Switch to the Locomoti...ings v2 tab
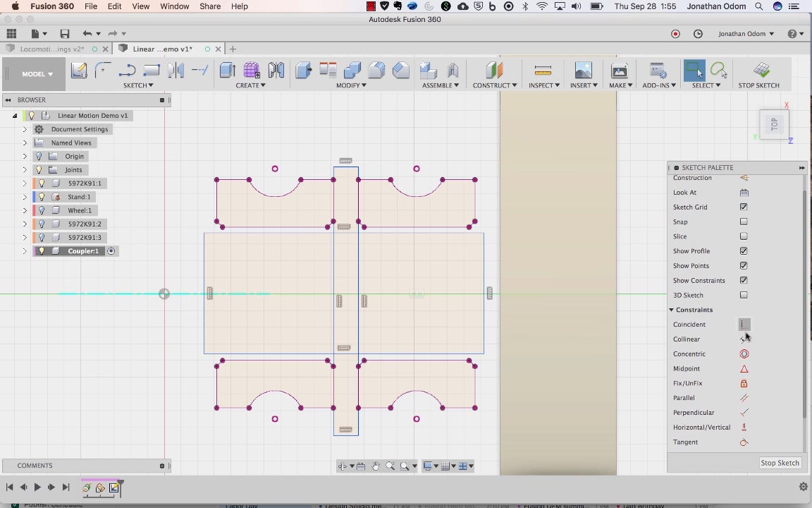Image resolution: width=812 pixels, height=508 pixels. pyautogui.click(x=52, y=49)
